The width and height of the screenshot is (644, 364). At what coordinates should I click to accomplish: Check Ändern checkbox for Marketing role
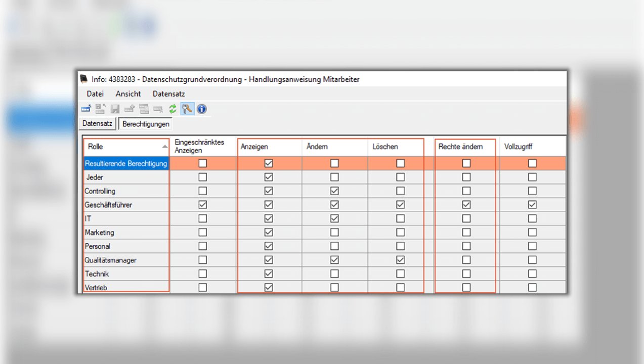tap(334, 233)
